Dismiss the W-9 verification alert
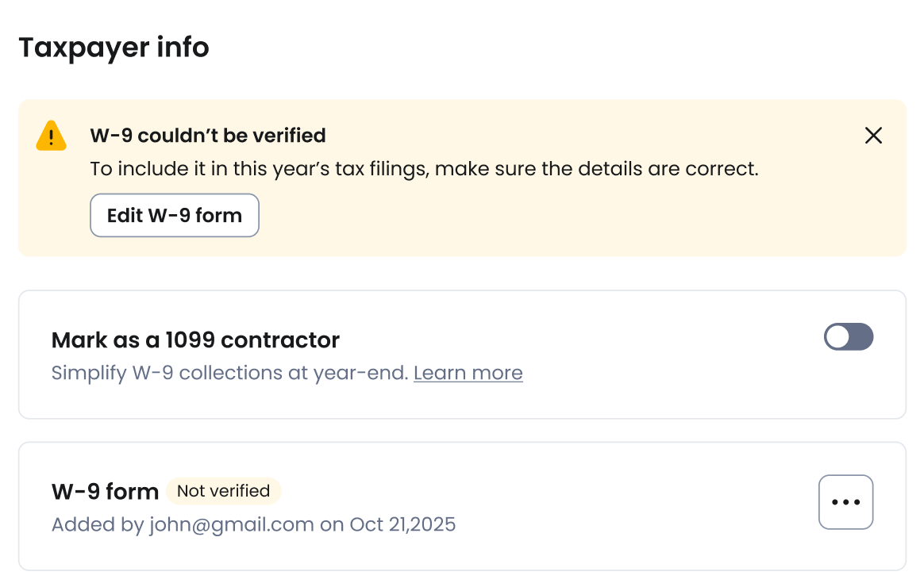 tap(873, 136)
